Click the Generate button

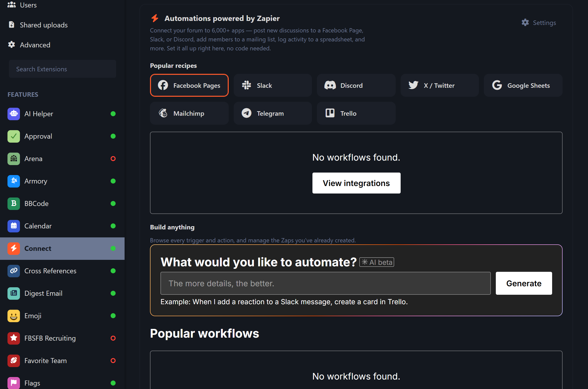pos(524,283)
